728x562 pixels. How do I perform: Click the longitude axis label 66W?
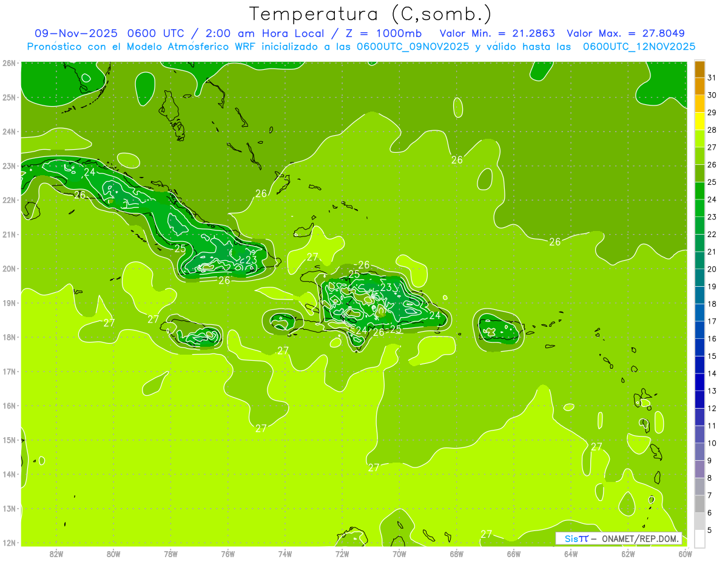point(514,554)
